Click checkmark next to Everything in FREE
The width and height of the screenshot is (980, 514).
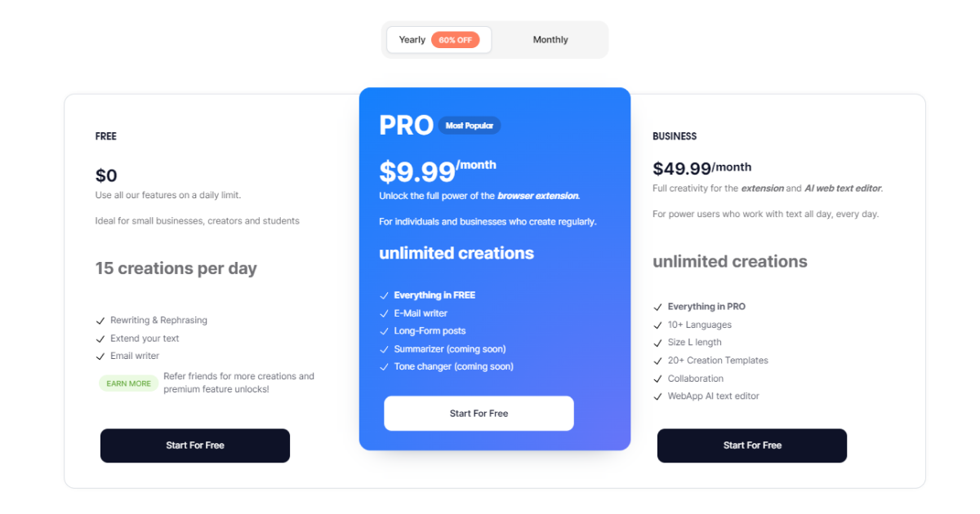click(384, 295)
